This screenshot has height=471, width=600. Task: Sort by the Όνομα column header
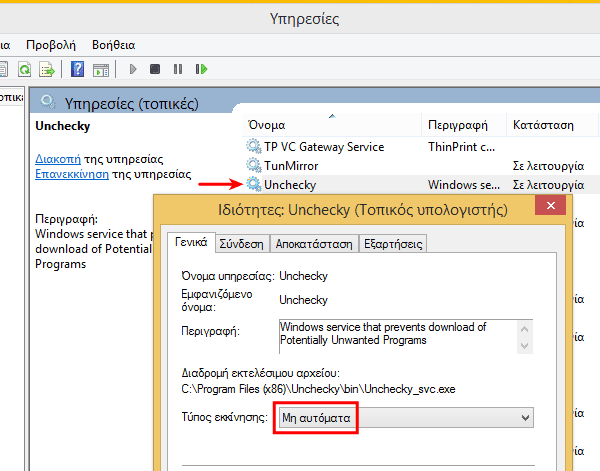coord(331,125)
